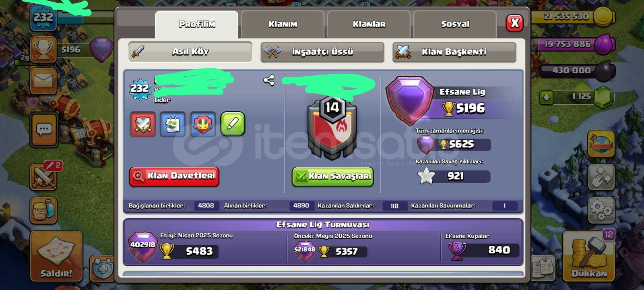The width and height of the screenshot is (644, 290).
Task: Click the red Klan Davetleri button
Action: (x=174, y=176)
